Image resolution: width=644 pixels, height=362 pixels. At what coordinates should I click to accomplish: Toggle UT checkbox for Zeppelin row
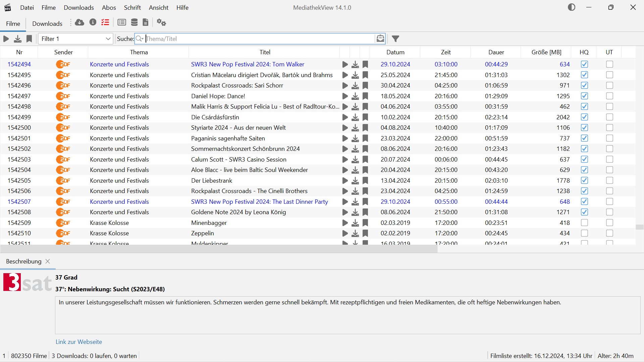pyautogui.click(x=609, y=233)
